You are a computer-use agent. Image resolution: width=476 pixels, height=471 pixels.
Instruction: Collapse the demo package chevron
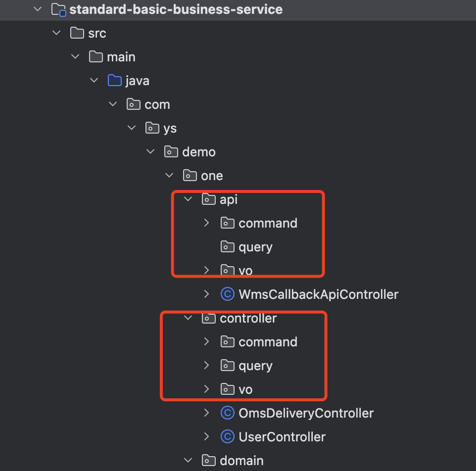150,151
